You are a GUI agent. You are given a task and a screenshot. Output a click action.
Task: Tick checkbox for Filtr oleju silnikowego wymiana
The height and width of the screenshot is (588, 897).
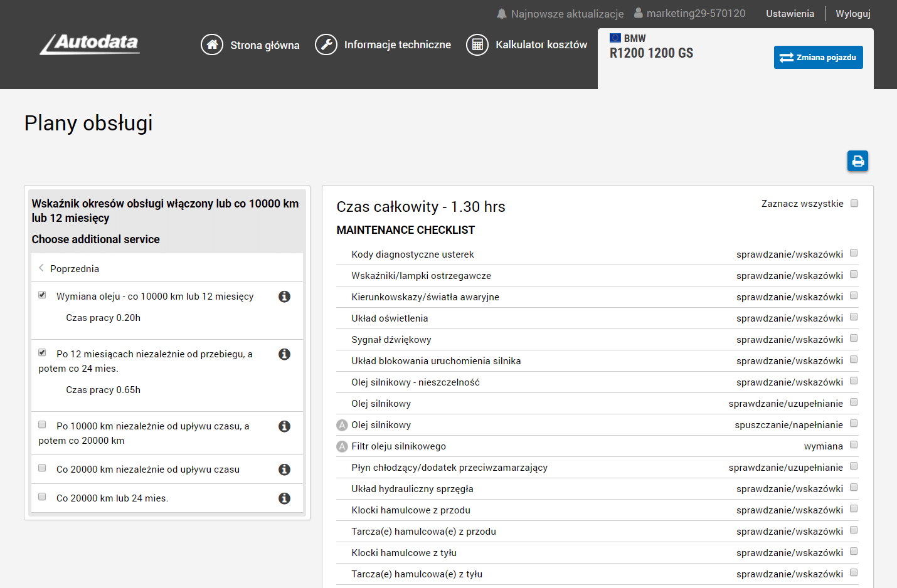click(854, 445)
